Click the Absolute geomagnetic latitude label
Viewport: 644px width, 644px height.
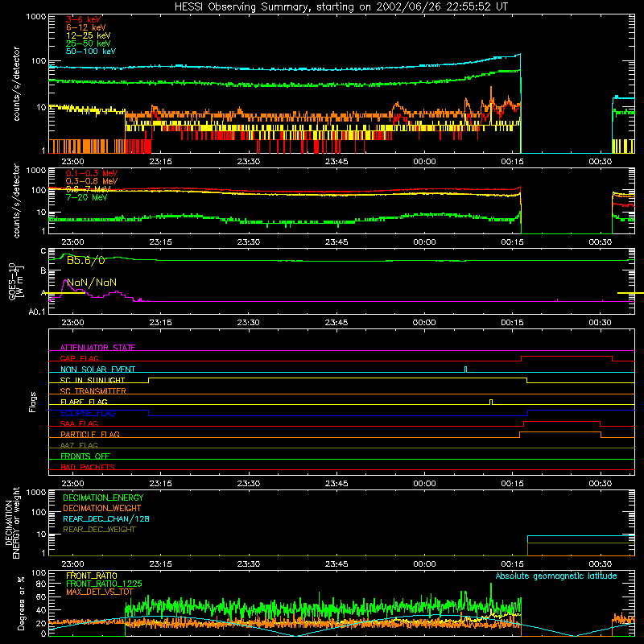556,576
